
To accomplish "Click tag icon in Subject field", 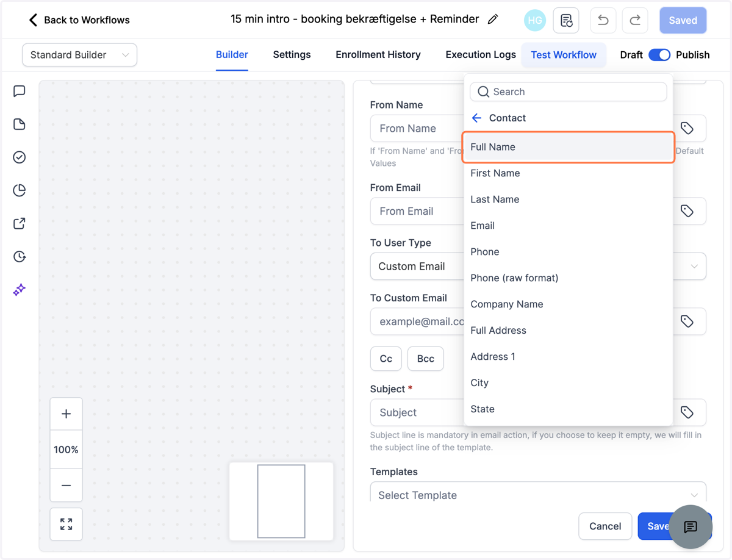I will coord(687,412).
